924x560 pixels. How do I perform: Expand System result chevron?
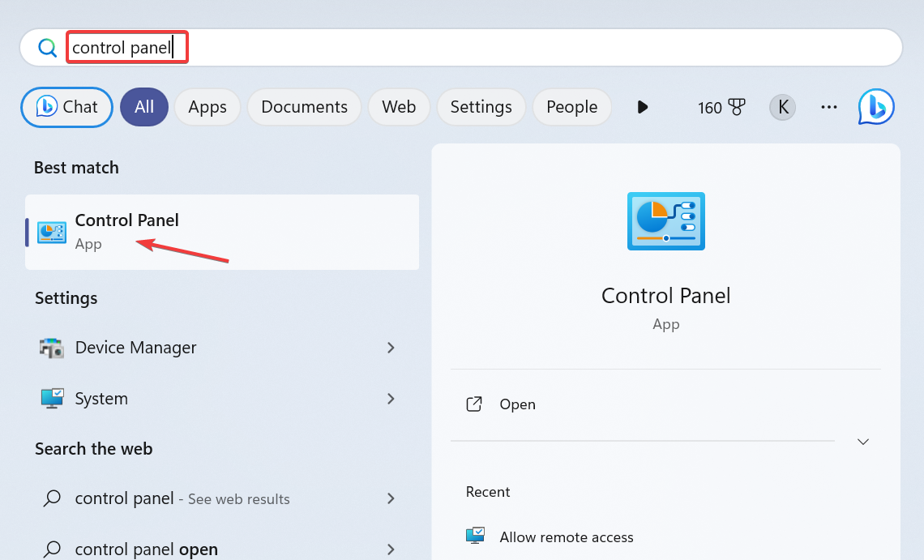click(391, 399)
